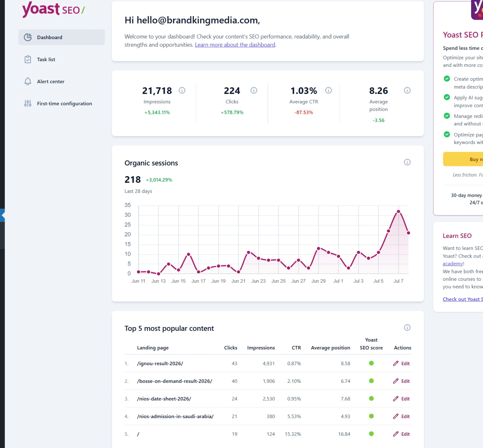The height and width of the screenshot is (448, 483).
Task: Click the 'Yoast SEO score' column header
Action: [371, 344]
